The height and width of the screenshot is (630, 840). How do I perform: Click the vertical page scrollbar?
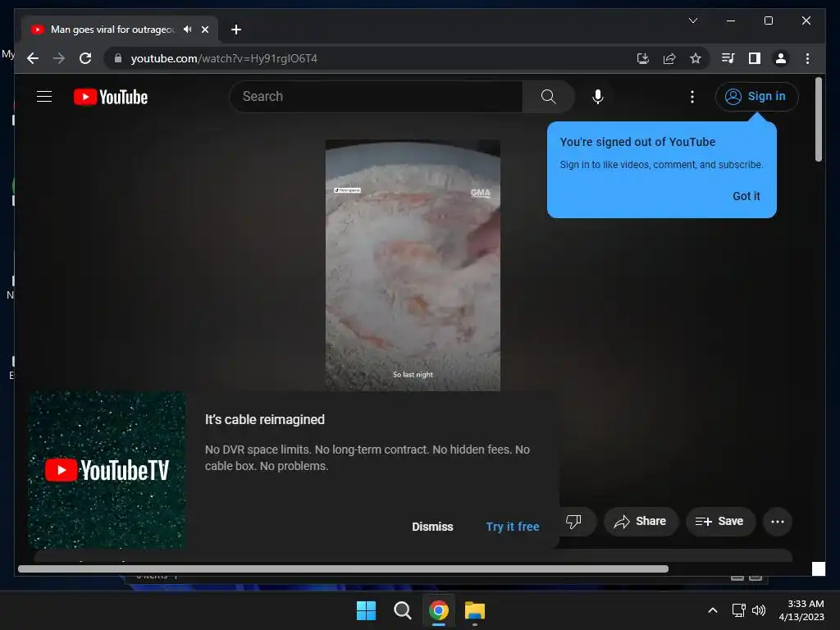pyautogui.click(x=818, y=120)
